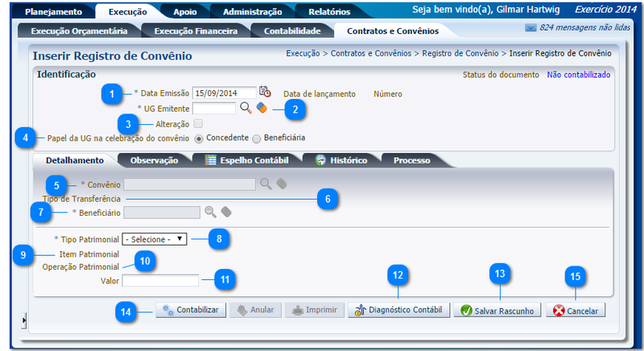Expand the Tipo Patrimonial dropdown
644x351 pixels.
click(154, 239)
